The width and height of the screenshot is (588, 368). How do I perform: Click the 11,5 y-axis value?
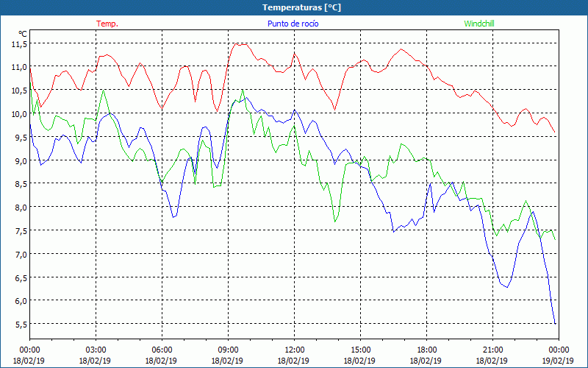[x=20, y=44]
